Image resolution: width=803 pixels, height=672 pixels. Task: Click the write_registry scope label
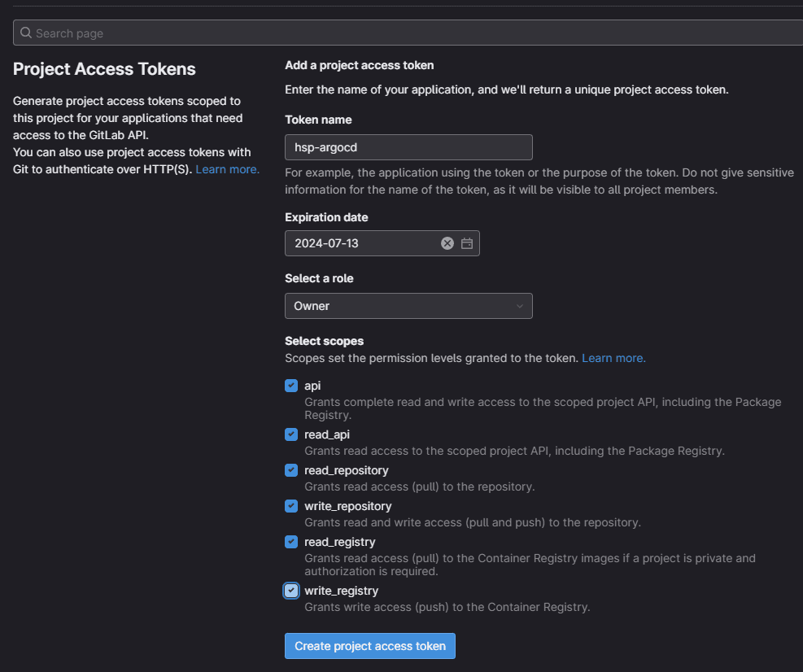341,591
